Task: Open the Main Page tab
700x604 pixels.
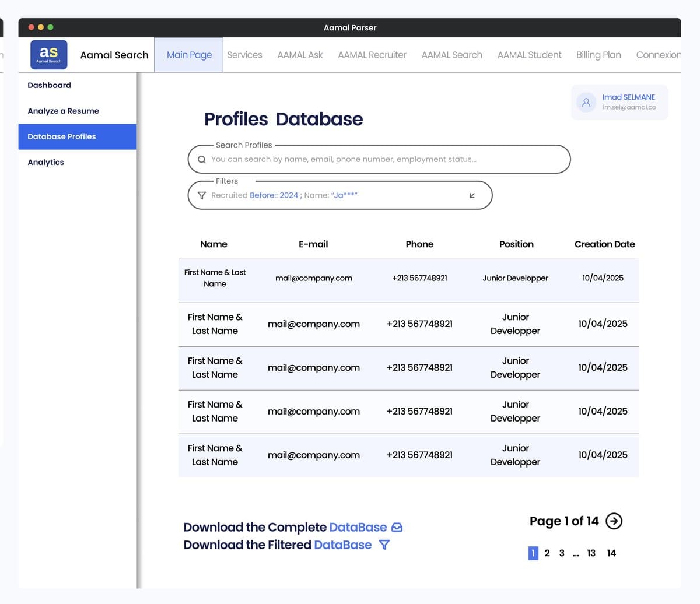Action: (189, 55)
